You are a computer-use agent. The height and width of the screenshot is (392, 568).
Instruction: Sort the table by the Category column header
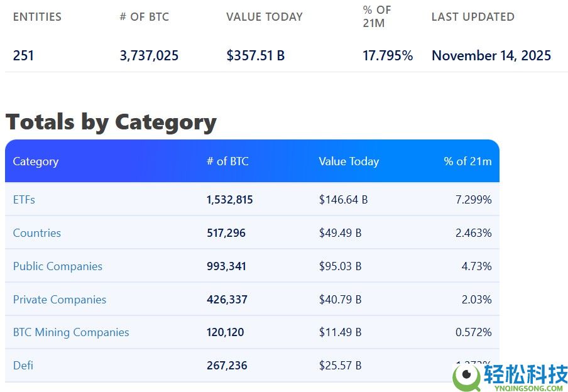36,161
